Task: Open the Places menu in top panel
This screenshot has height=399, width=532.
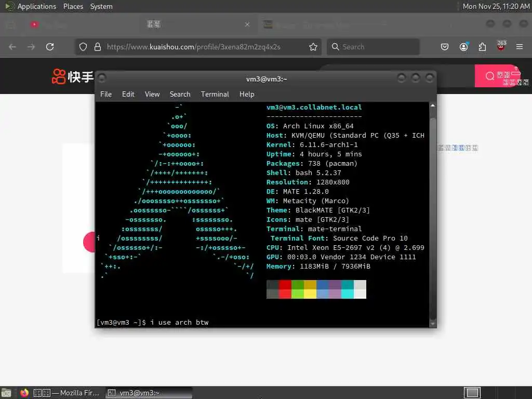Action: tap(73, 6)
